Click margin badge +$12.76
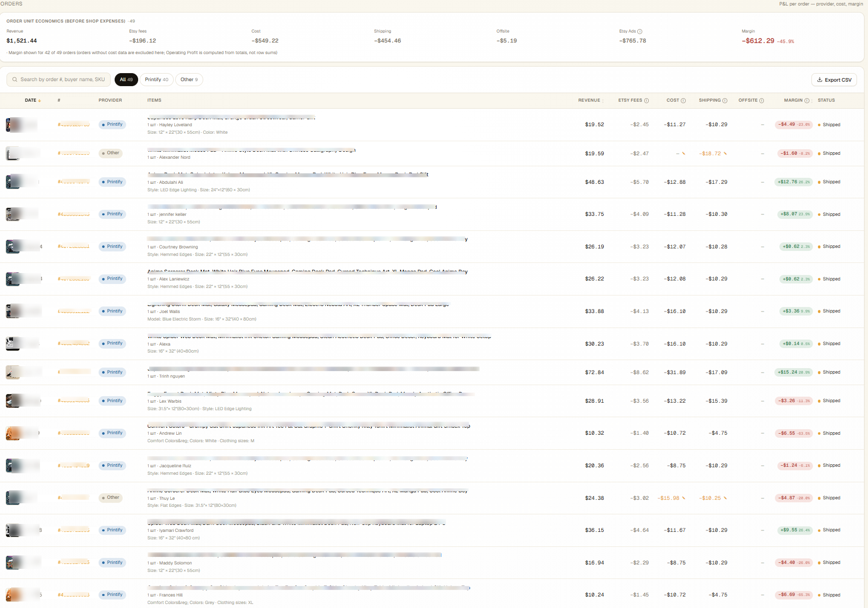The image size is (868, 608). click(x=793, y=182)
